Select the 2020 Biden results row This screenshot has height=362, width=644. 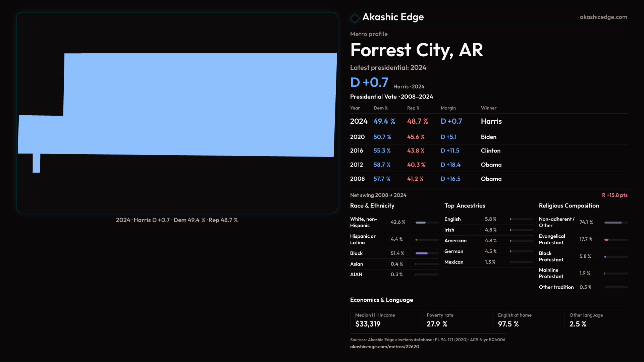click(488, 137)
